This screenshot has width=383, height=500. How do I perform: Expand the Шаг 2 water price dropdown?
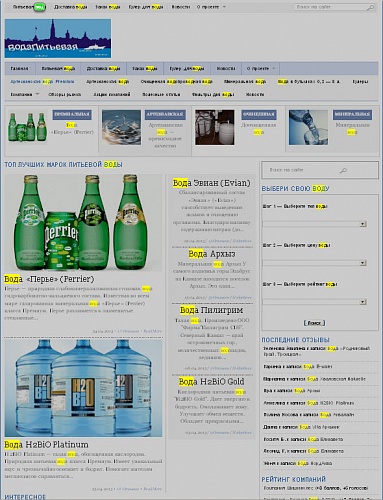[314, 263]
